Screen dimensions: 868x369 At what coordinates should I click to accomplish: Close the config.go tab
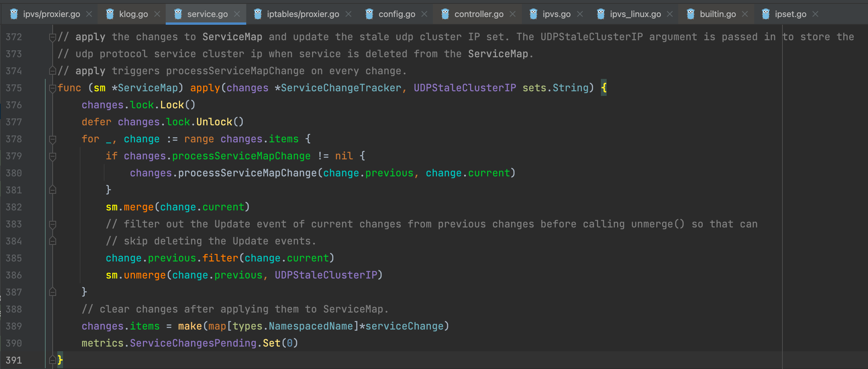424,14
